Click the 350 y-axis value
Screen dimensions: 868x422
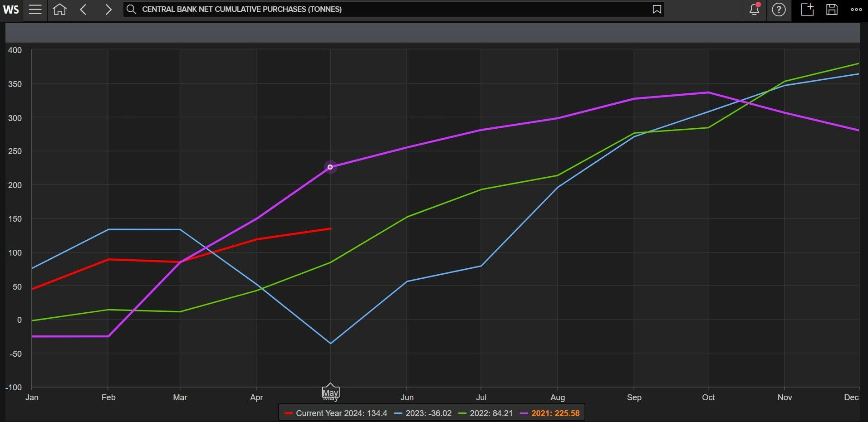(x=15, y=84)
